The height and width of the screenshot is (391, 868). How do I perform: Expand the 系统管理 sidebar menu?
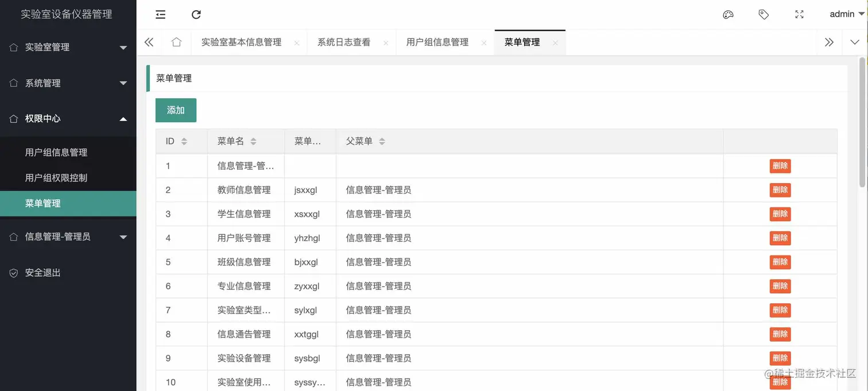point(68,83)
